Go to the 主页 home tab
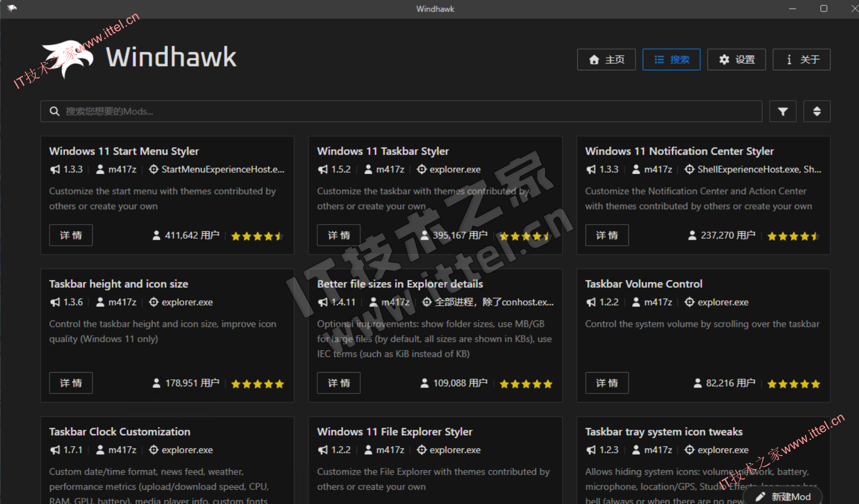Image resolution: width=859 pixels, height=504 pixels. (x=606, y=59)
